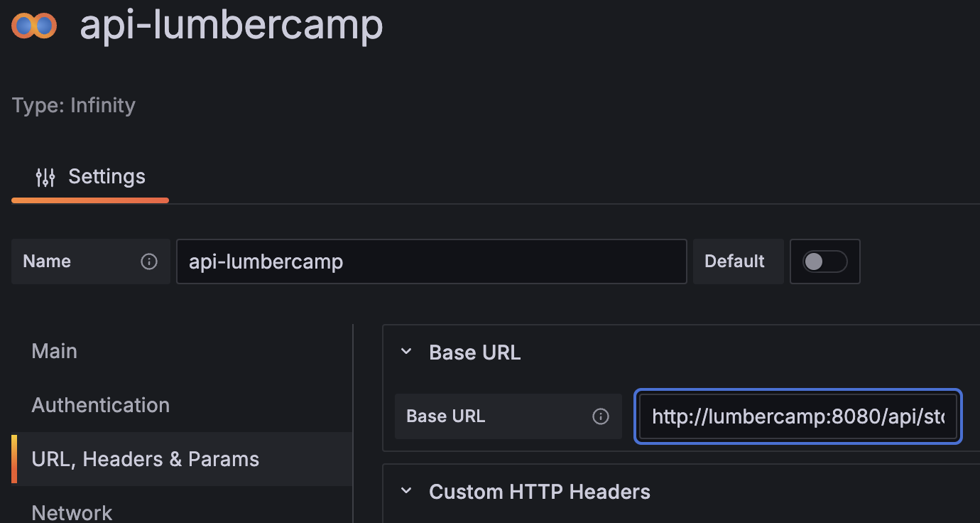
Task: Select Main in the settings sidebar
Action: point(55,351)
